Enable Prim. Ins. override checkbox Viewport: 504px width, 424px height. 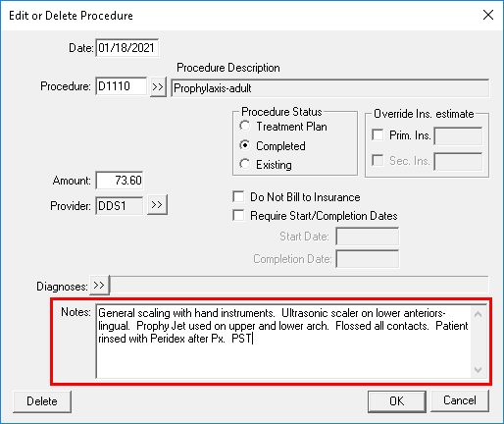pos(378,134)
